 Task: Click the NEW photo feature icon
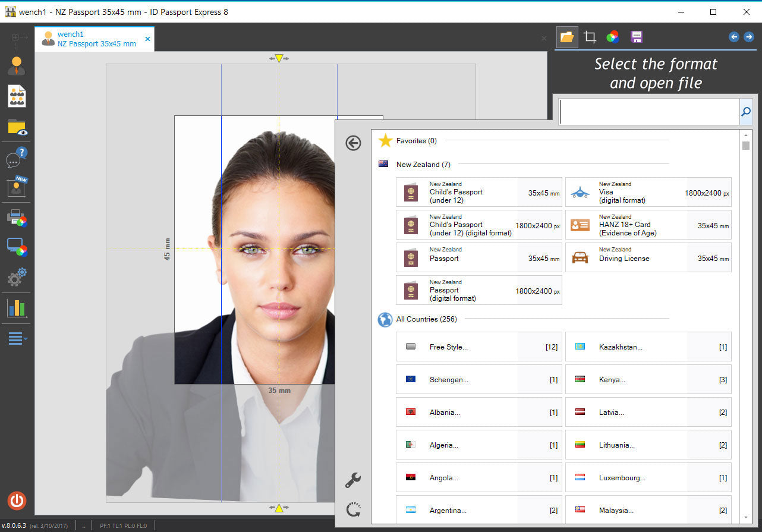(17, 187)
